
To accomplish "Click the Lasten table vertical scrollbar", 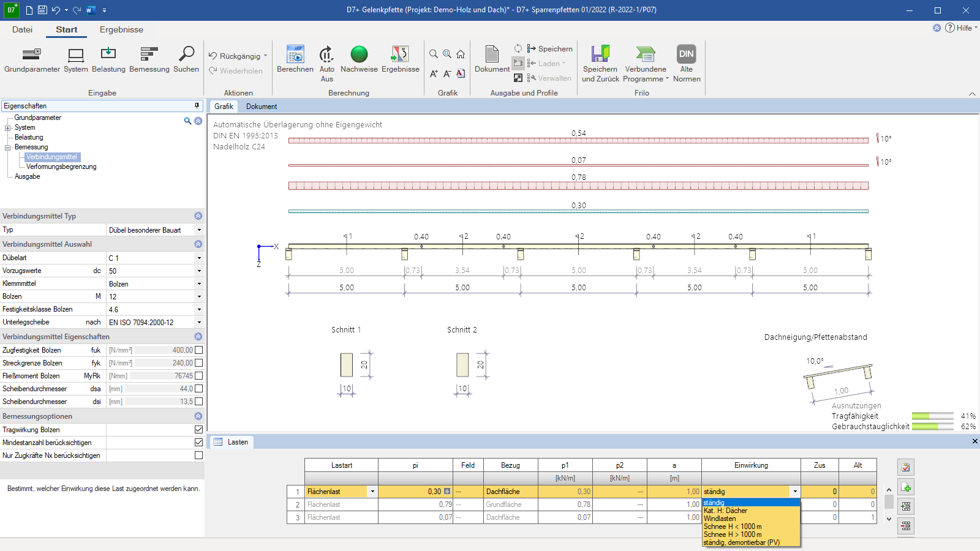I will [889, 504].
